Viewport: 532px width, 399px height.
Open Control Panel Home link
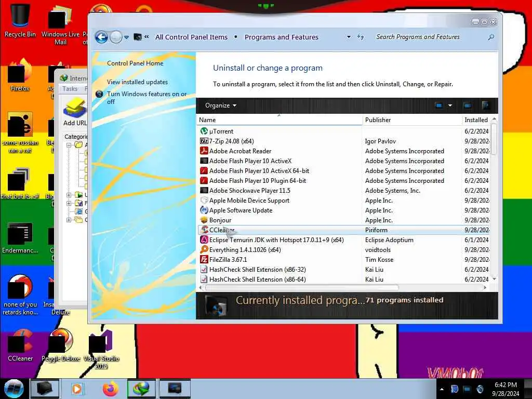(135, 63)
